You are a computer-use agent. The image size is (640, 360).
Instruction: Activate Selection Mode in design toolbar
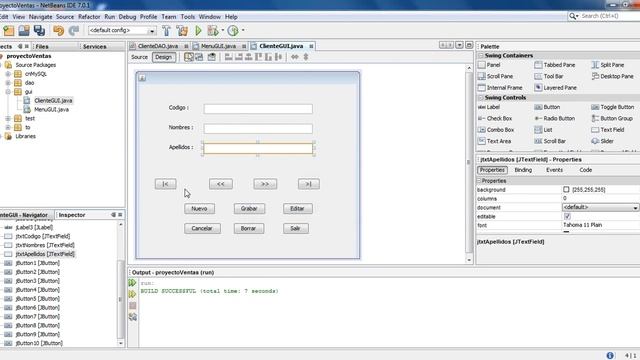pos(189,57)
